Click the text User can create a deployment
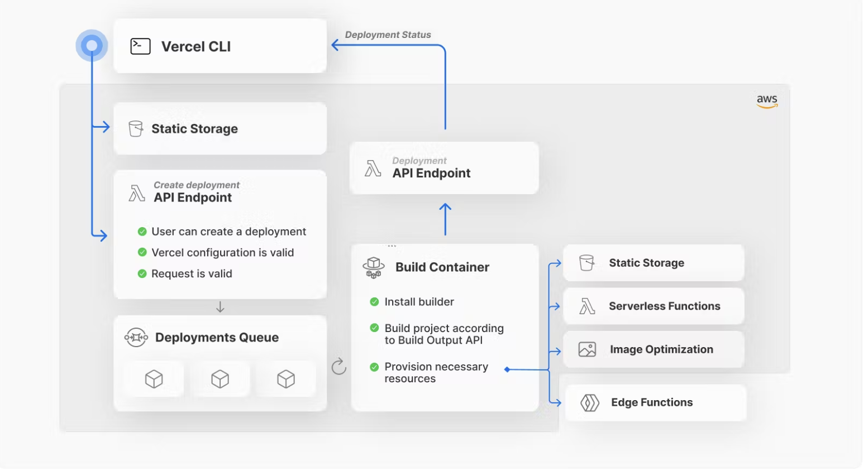868x471 pixels. [229, 232]
